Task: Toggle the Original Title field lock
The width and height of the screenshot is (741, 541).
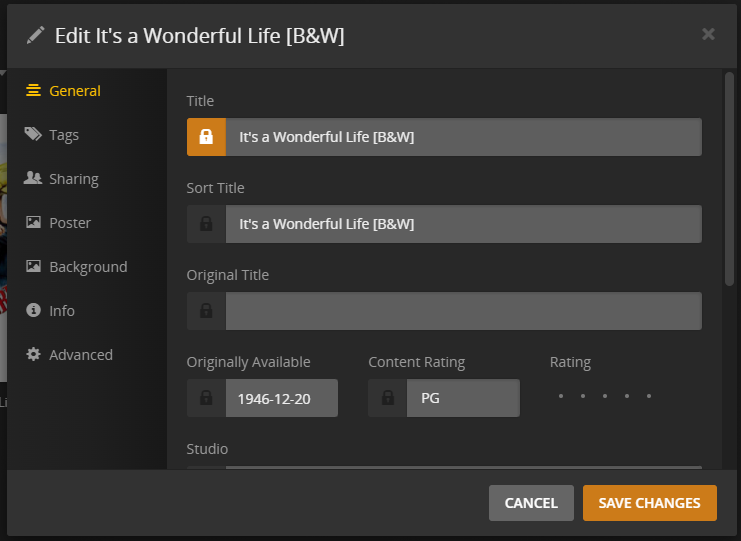Action: point(206,311)
